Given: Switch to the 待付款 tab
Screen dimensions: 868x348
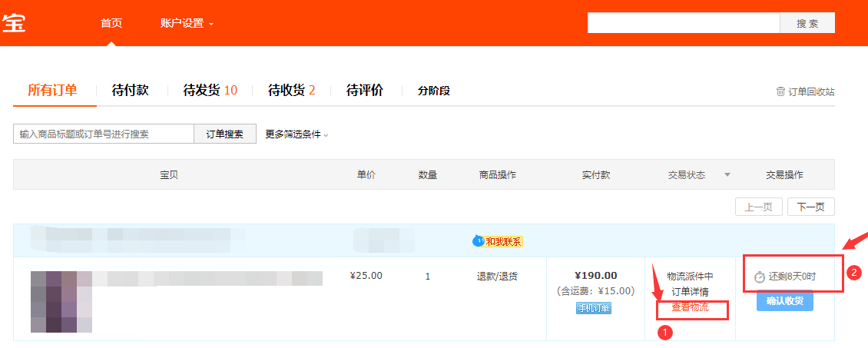Looking at the screenshot, I should 130,90.
